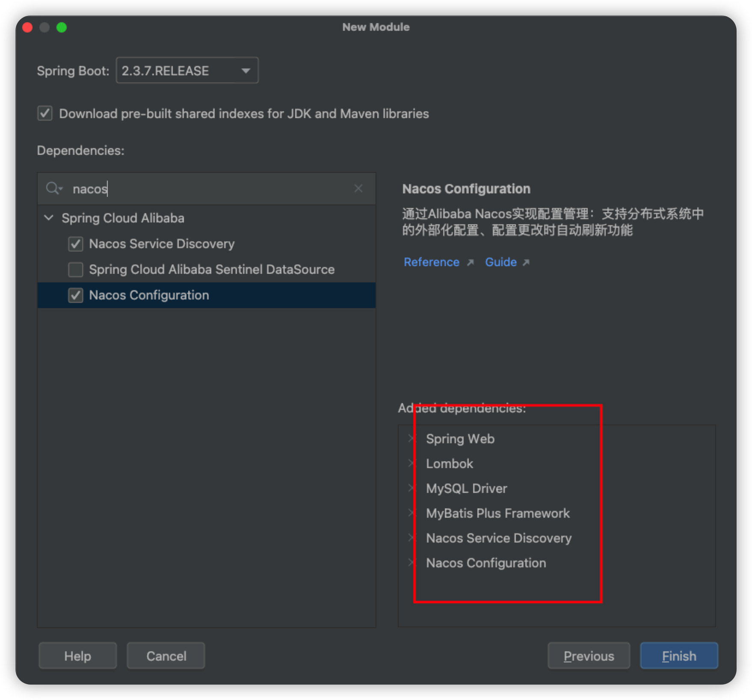Viewport: 752px width, 700px height.
Task: Uncheck Nacos Service Discovery dependency checkbox
Action: tap(76, 244)
